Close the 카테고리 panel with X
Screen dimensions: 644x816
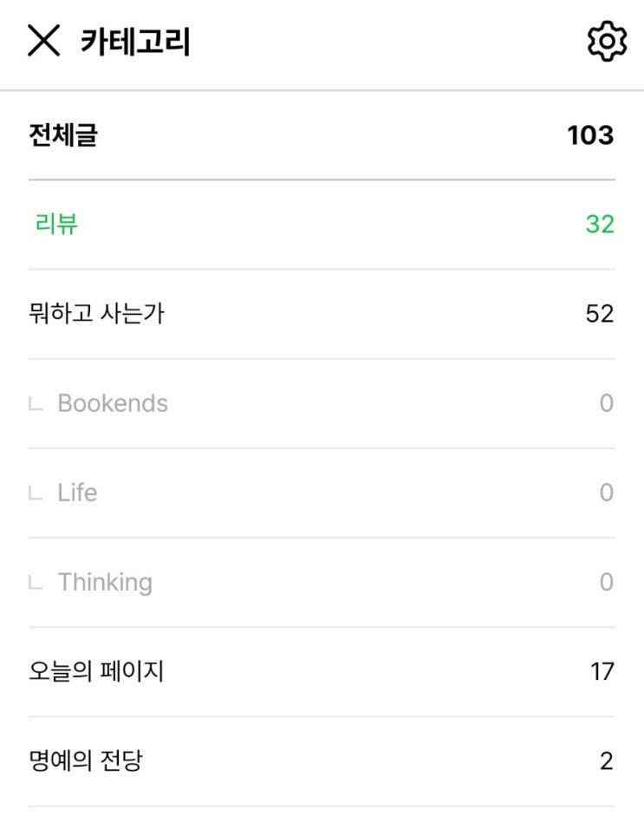coord(44,41)
